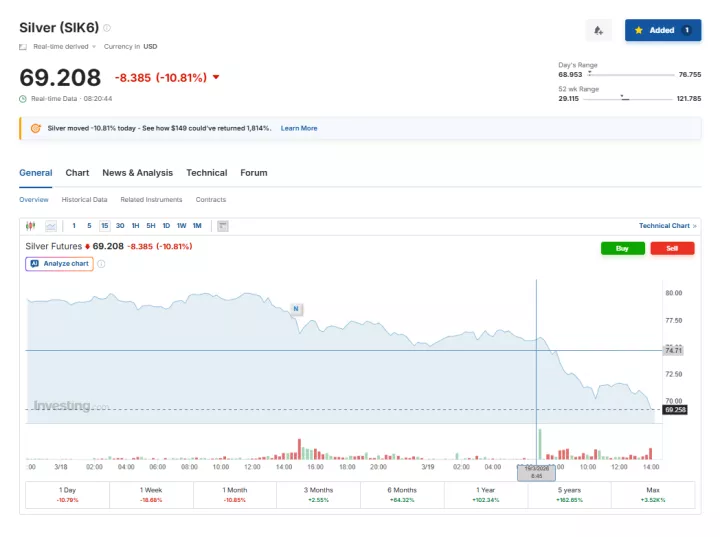This screenshot has height=537, width=720.
Task: Open the Currency in USD selector
Action: click(x=130, y=46)
